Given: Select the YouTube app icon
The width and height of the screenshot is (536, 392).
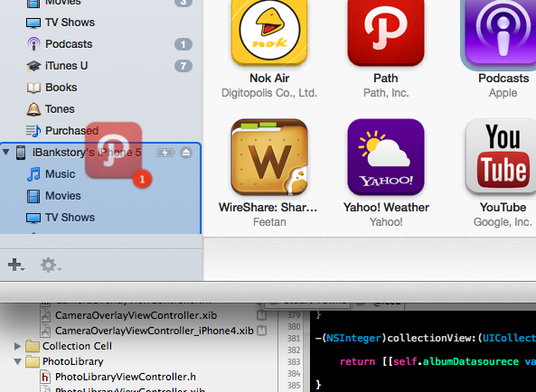Looking at the screenshot, I should 501,157.
